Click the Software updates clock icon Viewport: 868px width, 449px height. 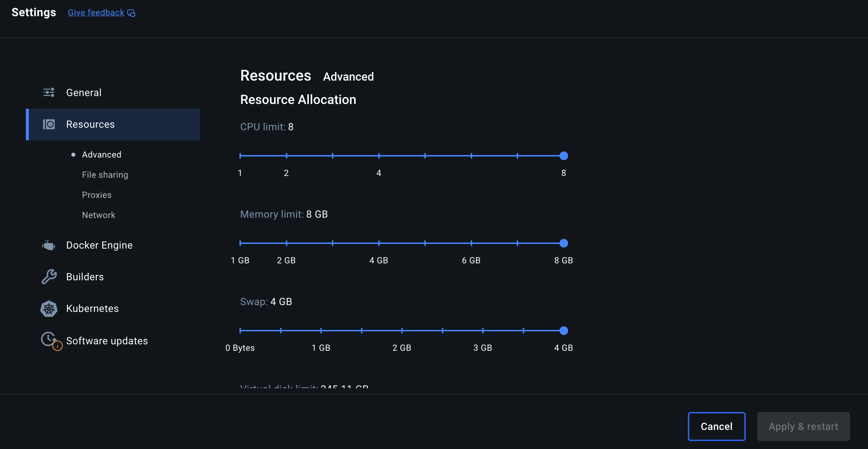(x=48, y=339)
